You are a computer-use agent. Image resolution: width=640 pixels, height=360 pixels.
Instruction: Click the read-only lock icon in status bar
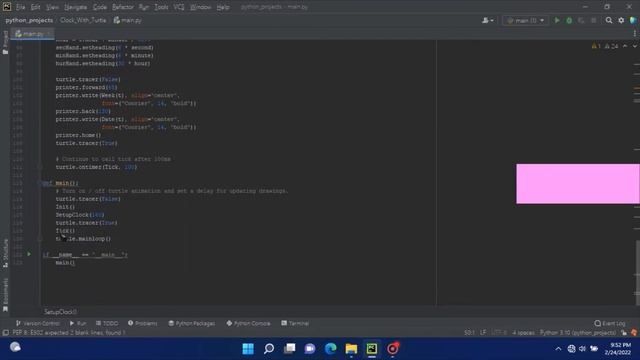624,333
